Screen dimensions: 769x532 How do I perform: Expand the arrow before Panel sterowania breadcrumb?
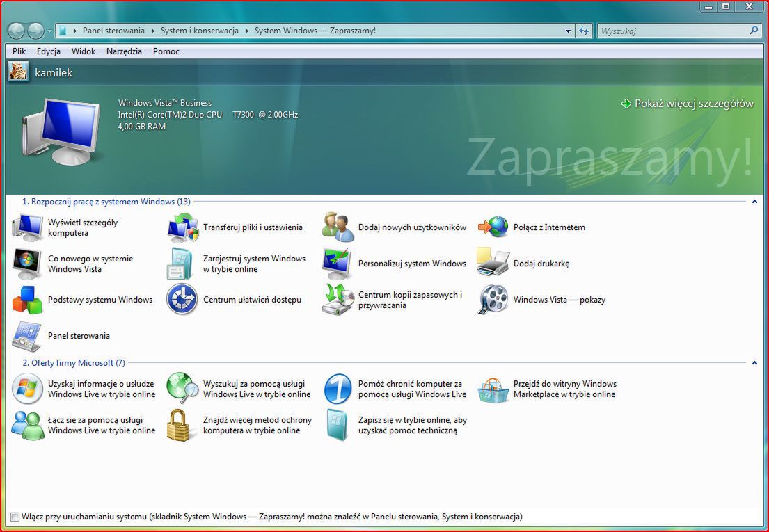(x=74, y=31)
